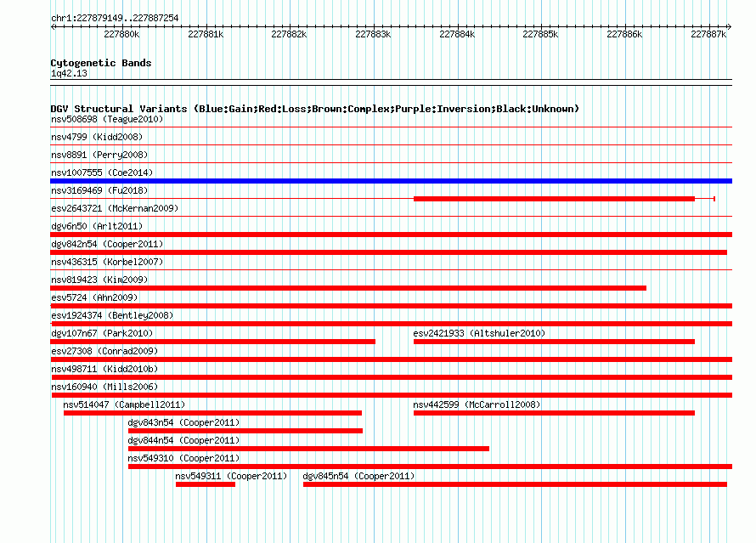Click the blue gain bar for nsv1007555
The image size is (756, 543).
[391, 181]
